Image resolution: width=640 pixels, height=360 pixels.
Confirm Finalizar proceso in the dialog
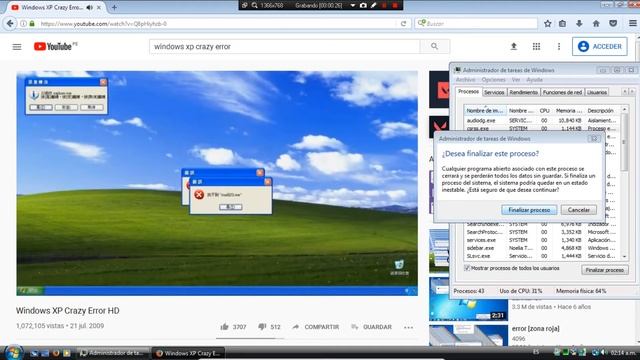click(529, 210)
